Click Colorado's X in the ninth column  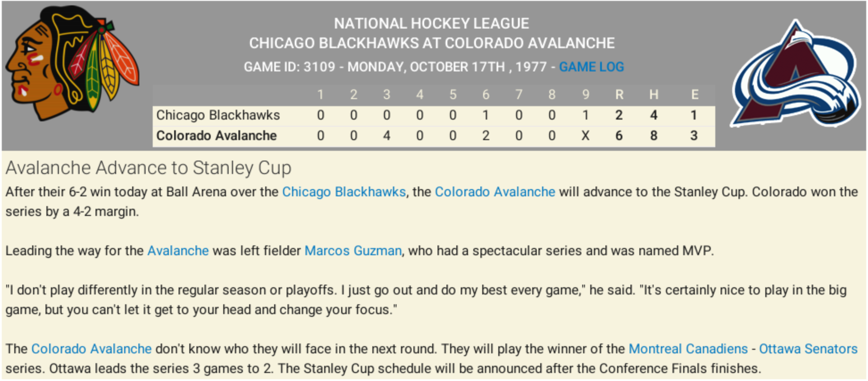coord(585,136)
